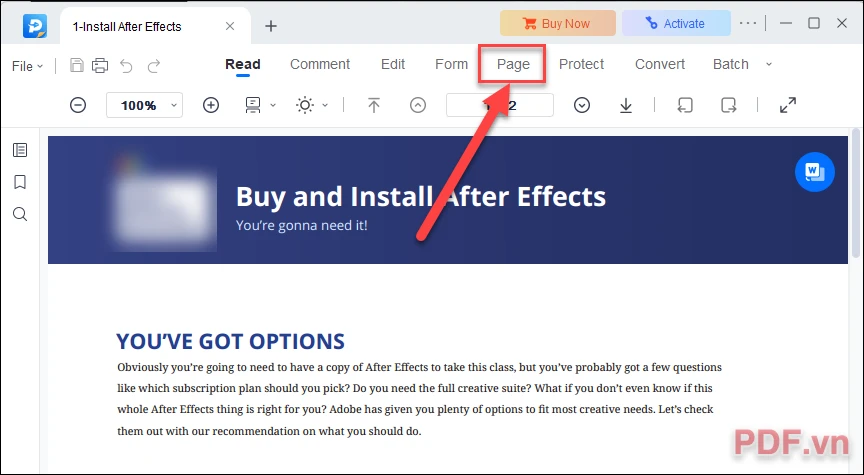864x475 pixels.
Task: Switch to the Protect tab
Action: [x=581, y=64]
